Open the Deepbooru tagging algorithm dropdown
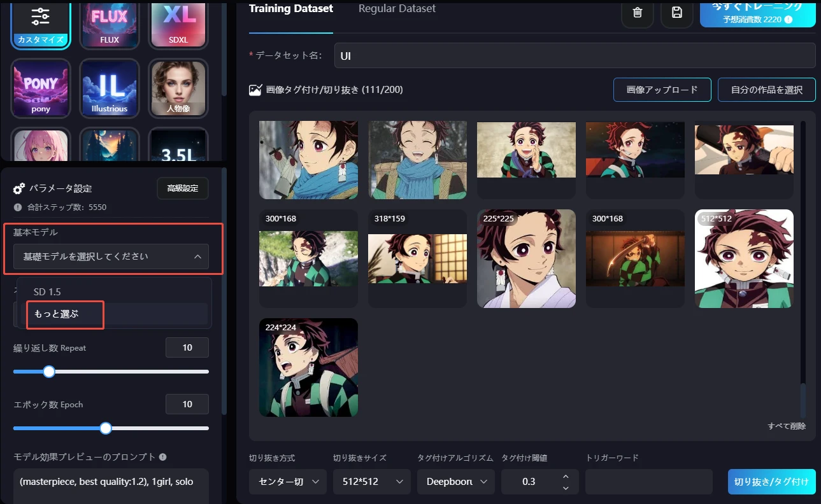 click(455, 482)
